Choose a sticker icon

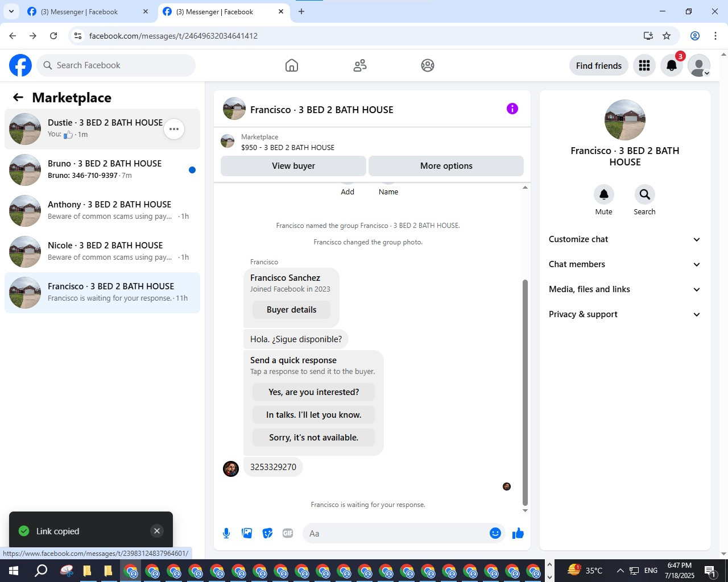tap(267, 533)
